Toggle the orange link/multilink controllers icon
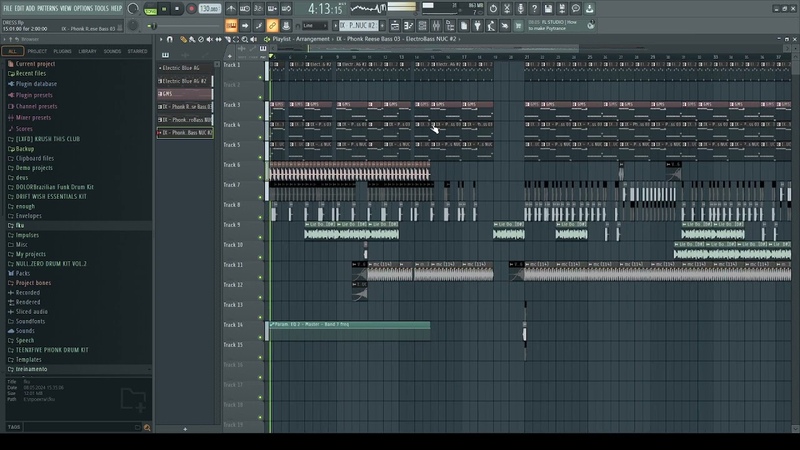 click(x=272, y=26)
